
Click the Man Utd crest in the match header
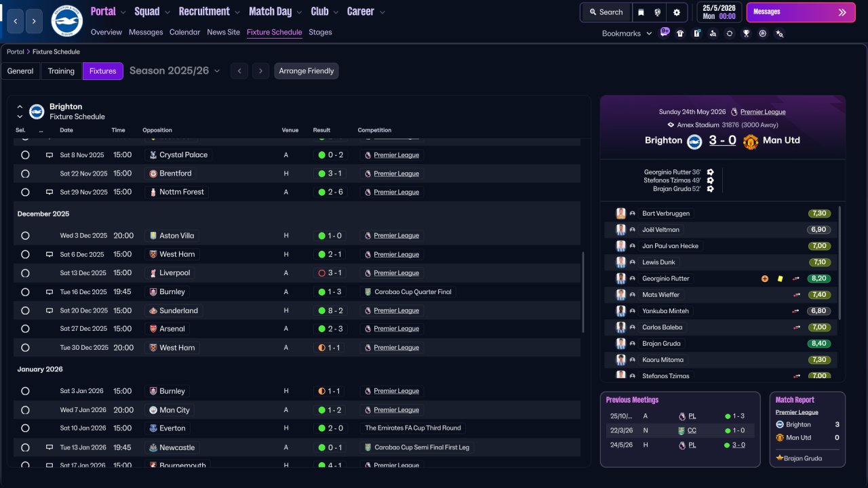point(750,141)
